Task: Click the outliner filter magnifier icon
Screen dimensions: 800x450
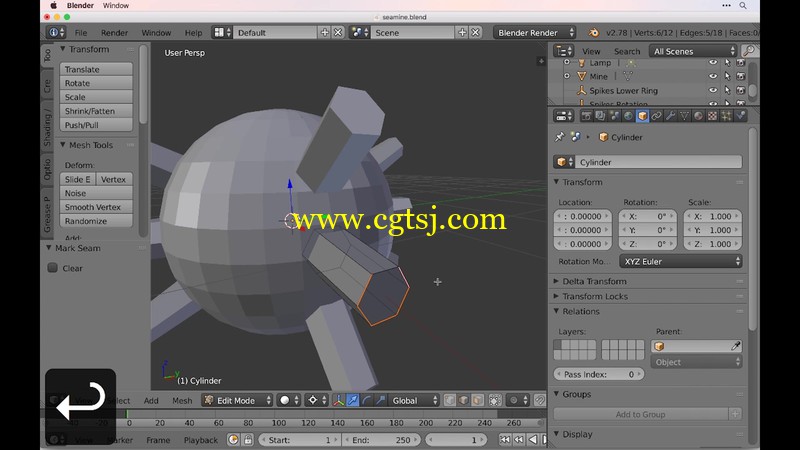Action: tap(748, 51)
